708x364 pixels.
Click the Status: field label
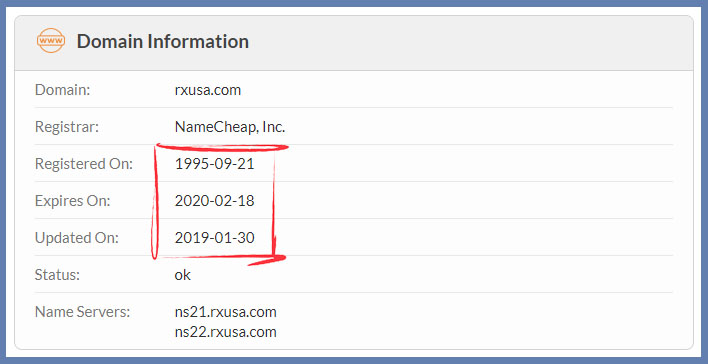57,275
